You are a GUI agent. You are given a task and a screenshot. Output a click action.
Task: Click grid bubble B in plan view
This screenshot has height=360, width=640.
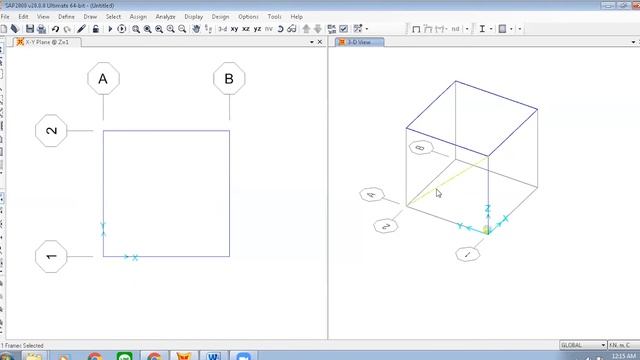tap(229, 79)
